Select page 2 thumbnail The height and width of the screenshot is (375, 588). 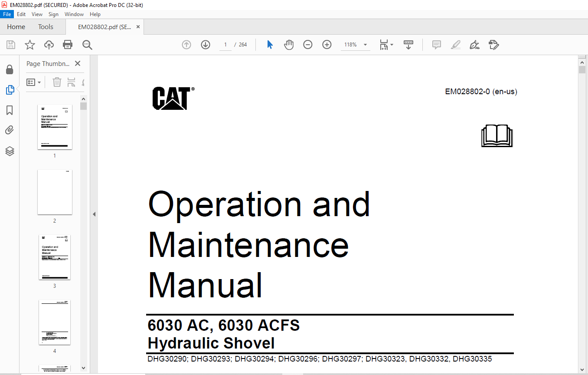pyautogui.click(x=55, y=192)
